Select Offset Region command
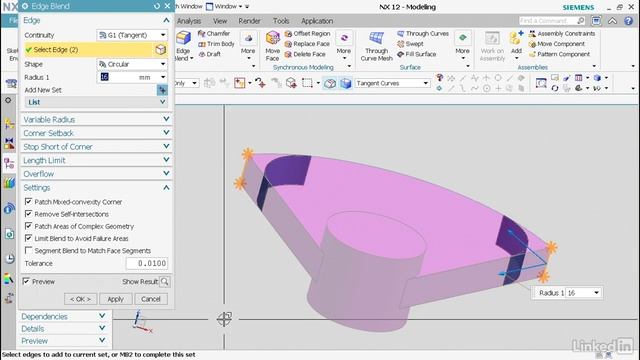 pos(307,33)
